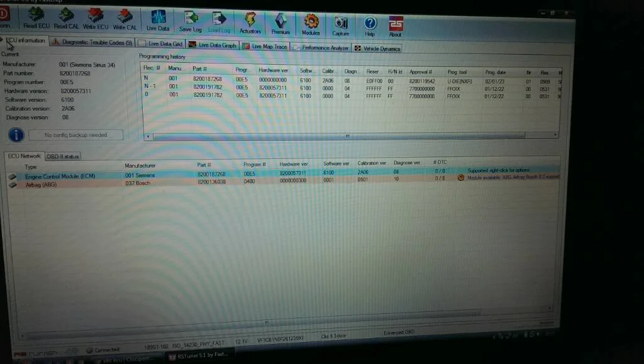The width and height of the screenshot is (644, 364).
Task: Select the ECU Network tab
Action: (25, 156)
